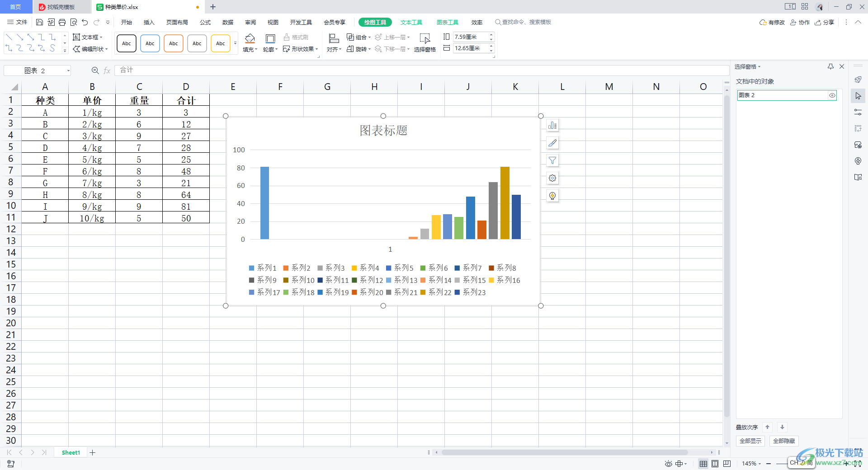The image size is (868, 470).
Task: Undo the last action
Action: point(85,22)
